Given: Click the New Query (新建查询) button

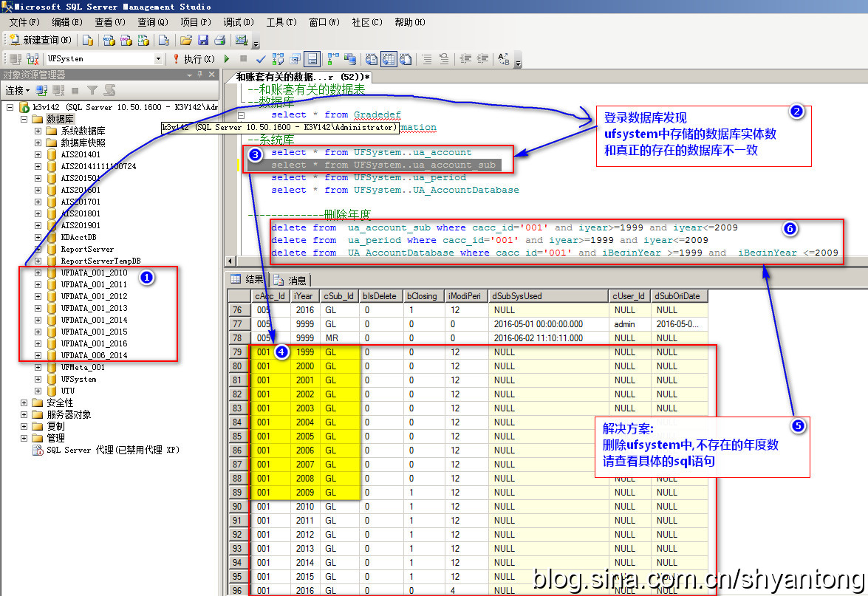Looking at the screenshot, I should point(41,40).
